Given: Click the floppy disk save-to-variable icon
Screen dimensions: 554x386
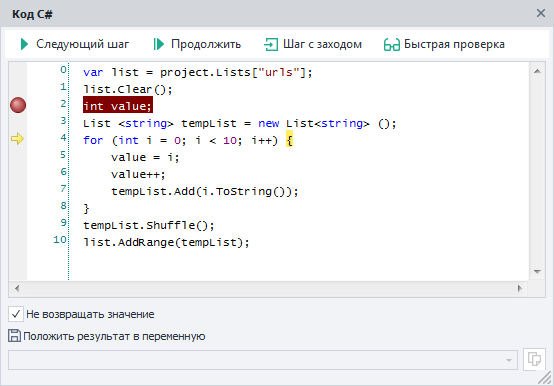Looking at the screenshot, I should click(14, 335).
